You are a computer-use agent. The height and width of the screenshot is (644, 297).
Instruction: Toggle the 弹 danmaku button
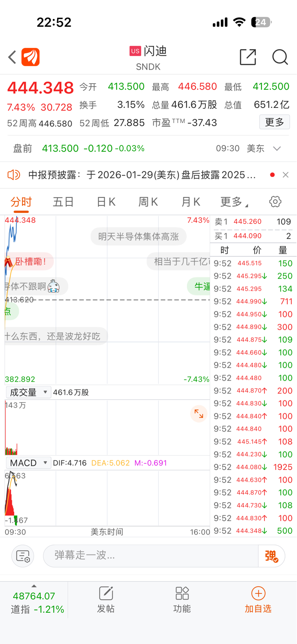(272, 556)
